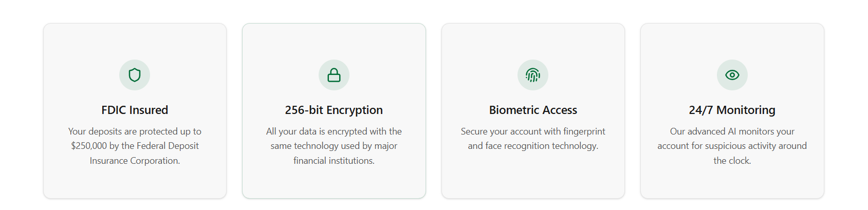Click the AI suspicious activity description text
This screenshot has width=868, height=210.
(x=732, y=146)
